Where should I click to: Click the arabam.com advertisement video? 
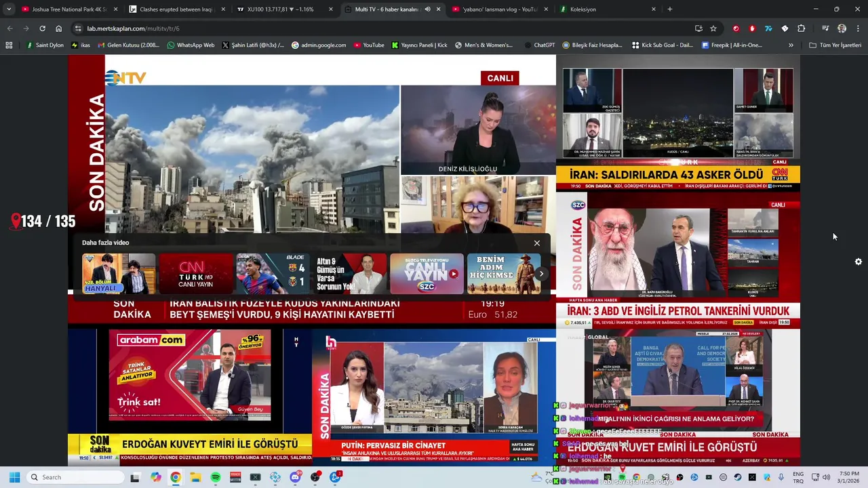pyautogui.click(x=190, y=396)
